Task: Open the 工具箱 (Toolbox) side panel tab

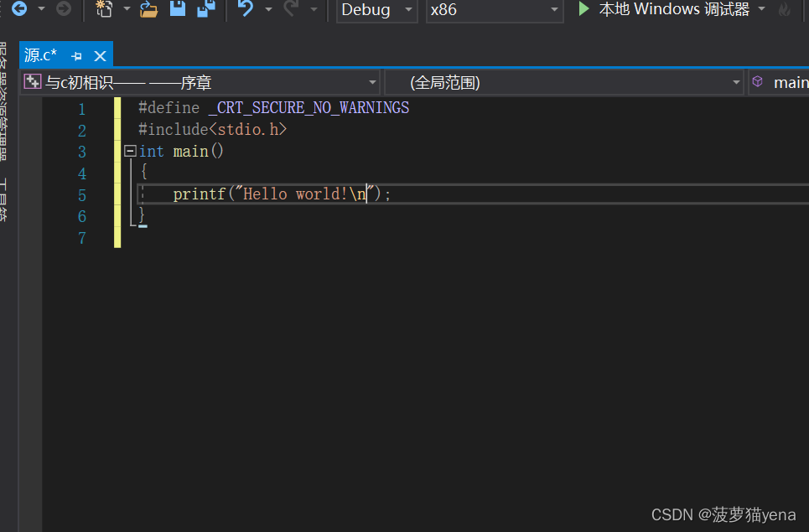Action: (x=4, y=200)
